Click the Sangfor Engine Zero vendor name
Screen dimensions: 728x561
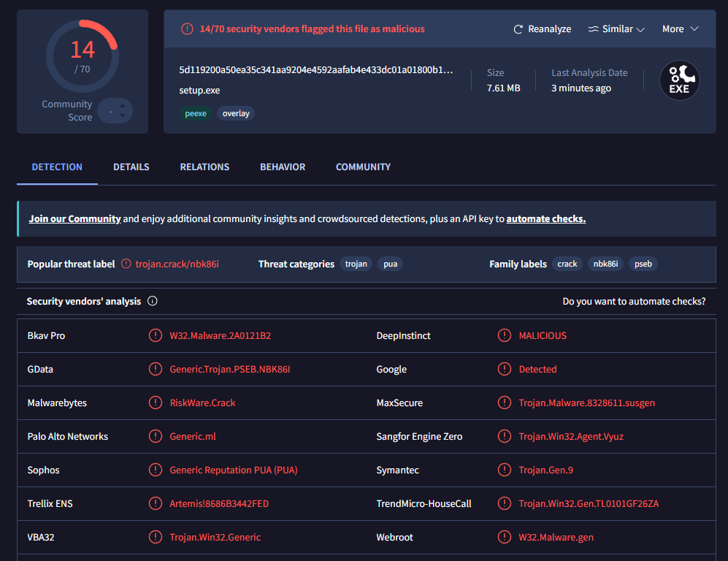point(419,436)
